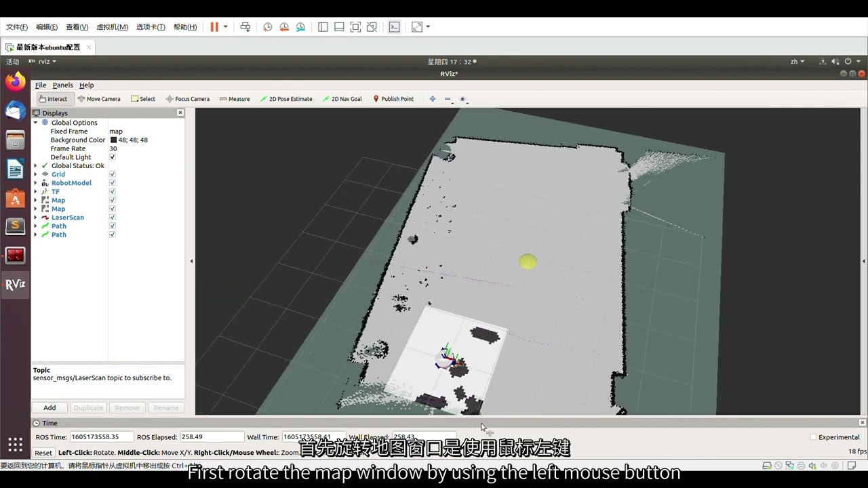868x488 pixels.
Task: Open the VMware 虚拟机(M) menu
Action: pyautogui.click(x=112, y=27)
